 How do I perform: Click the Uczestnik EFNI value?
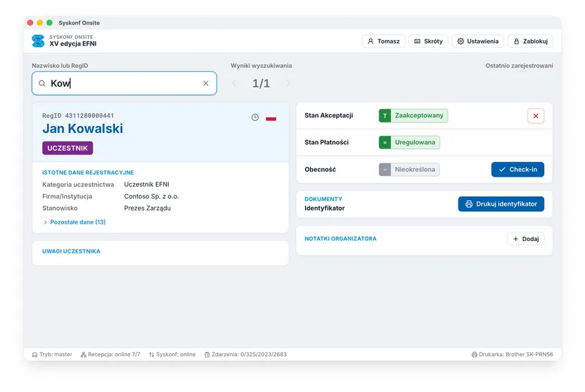[x=147, y=184]
